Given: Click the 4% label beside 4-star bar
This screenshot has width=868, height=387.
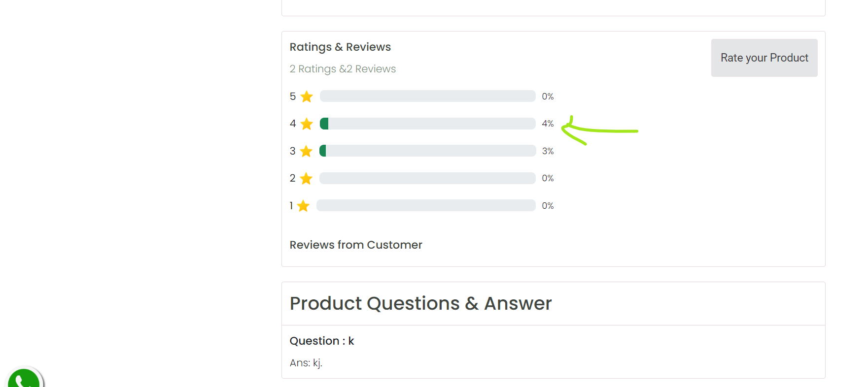Looking at the screenshot, I should coord(548,124).
